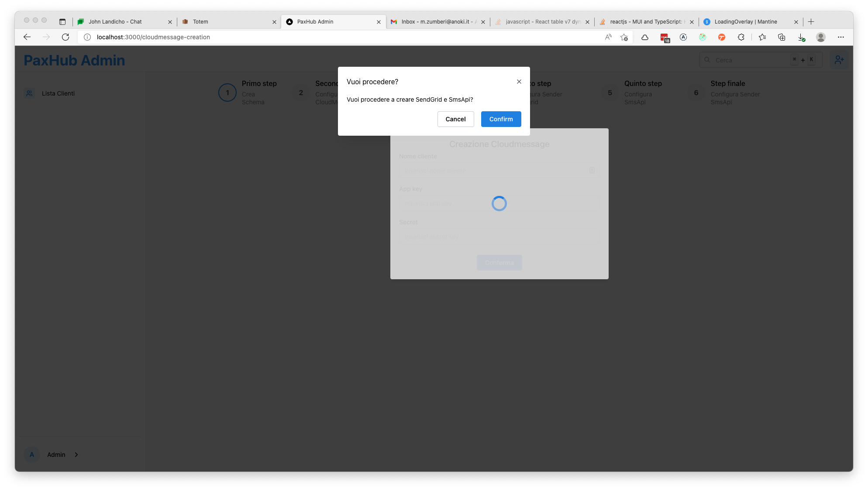The width and height of the screenshot is (868, 490).
Task: Click the OneDrive cloud icon
Action: pos(644,37)
